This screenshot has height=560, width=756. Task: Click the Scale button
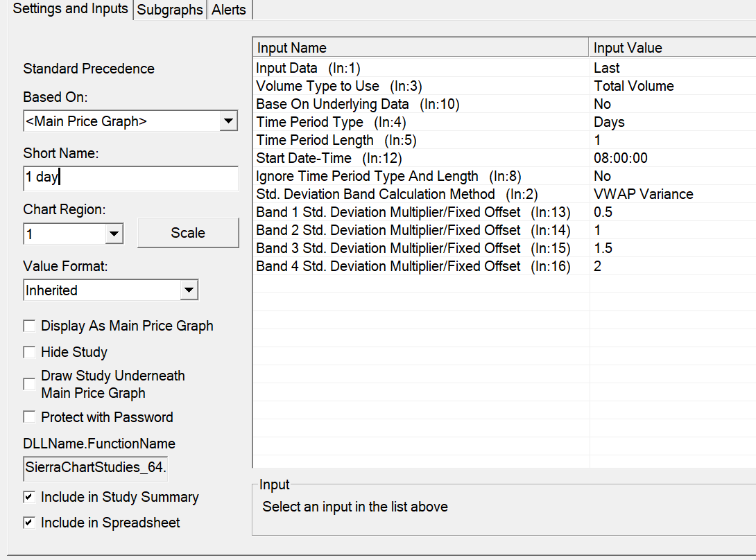click(x=188, y=233)
